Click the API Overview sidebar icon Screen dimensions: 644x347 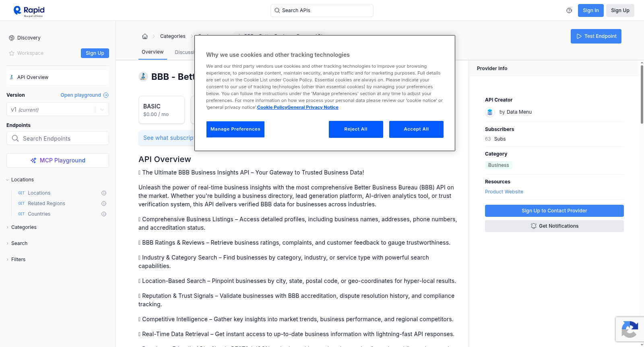[12, 77]
